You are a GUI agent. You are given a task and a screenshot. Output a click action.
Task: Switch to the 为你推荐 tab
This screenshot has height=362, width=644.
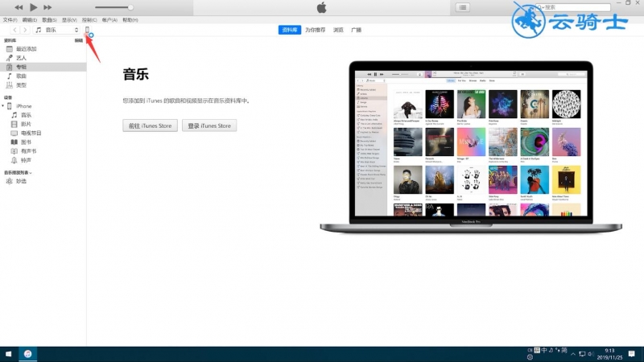point(315,30)
